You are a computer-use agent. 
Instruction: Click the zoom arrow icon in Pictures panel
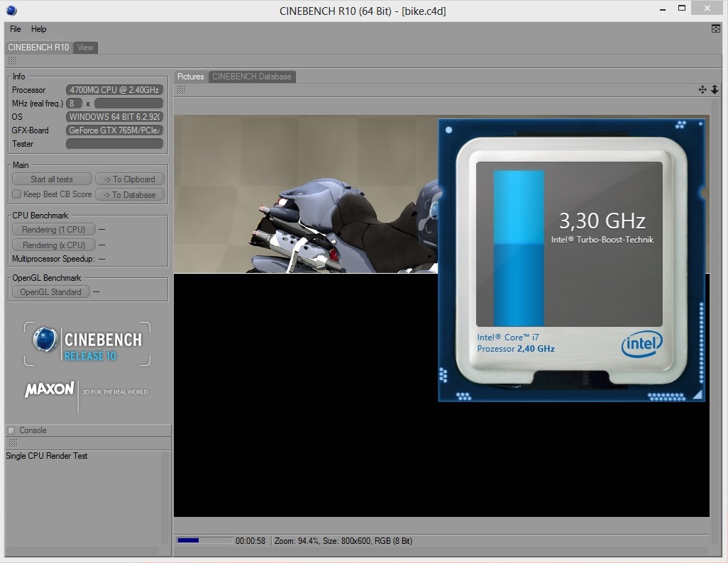point(715,89)
